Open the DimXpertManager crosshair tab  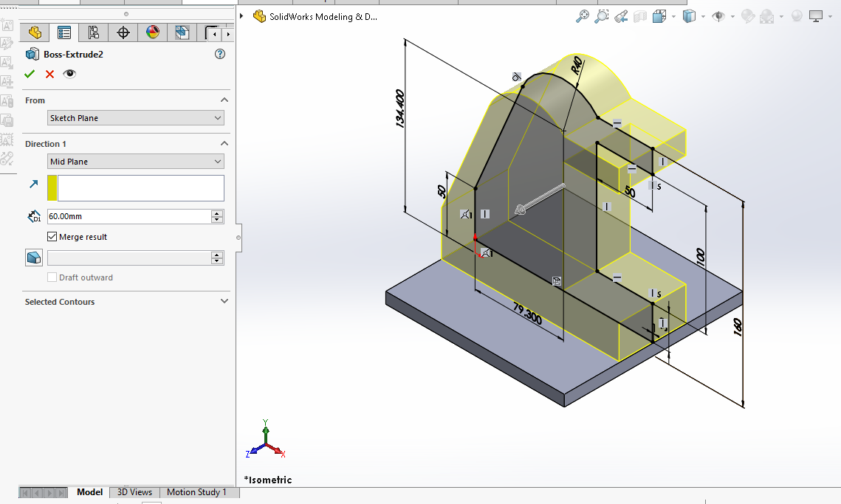[x=123, y=32]
